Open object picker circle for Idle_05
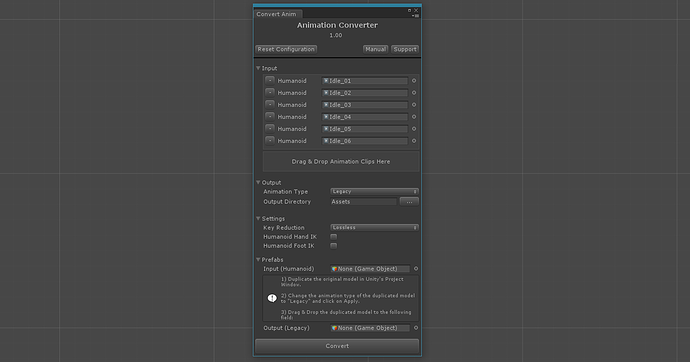 [x=414, y=129]
